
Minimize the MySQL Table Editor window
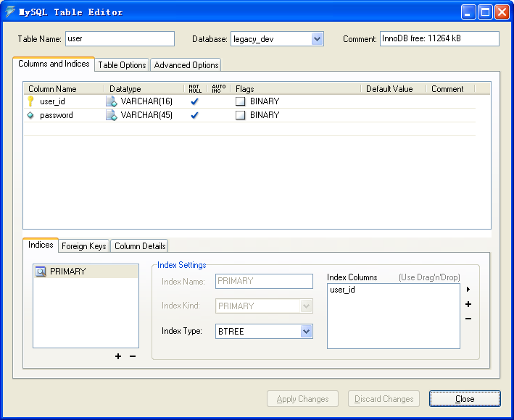pyautogui.click(x=468, y=12)
